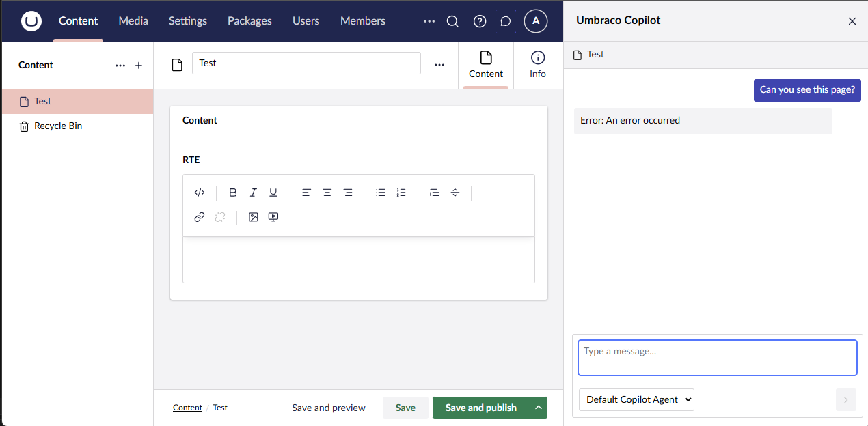Click the Save and preview button
This screenshot has height=426, width=868.
329,408
